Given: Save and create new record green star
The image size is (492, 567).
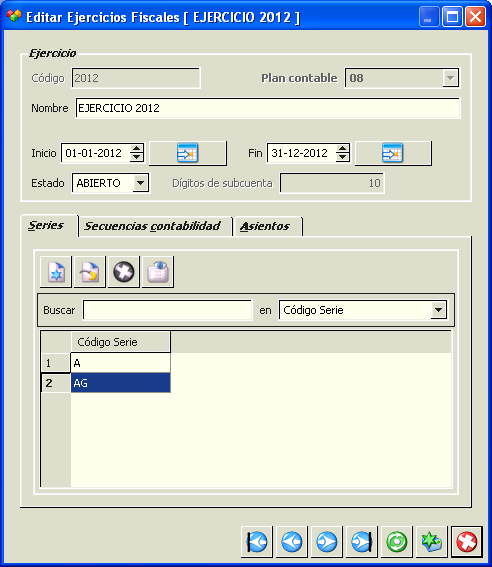Looking at the screenshot, I should 432,542.
